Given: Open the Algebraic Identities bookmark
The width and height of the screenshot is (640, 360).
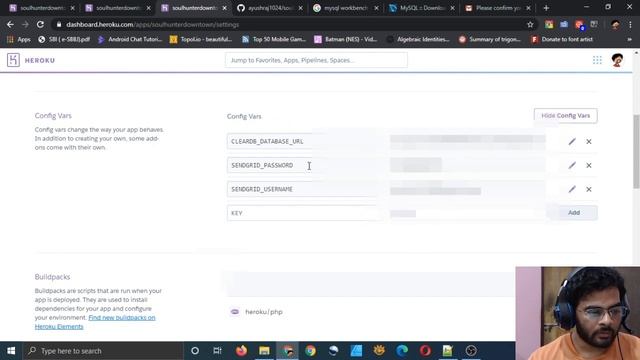Looking at the screenshot, I should tap(418, 39).
